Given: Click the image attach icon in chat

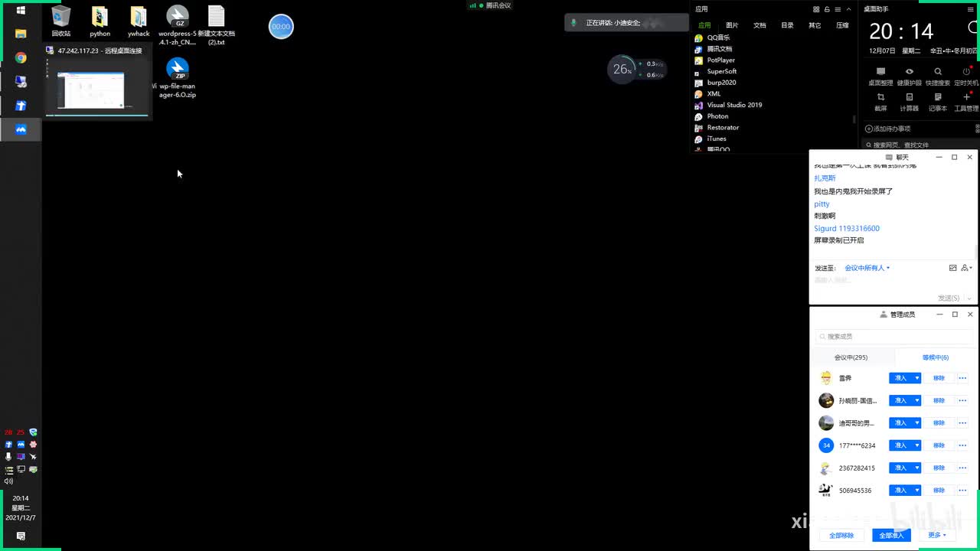Looking at the screenshot, I should (952, 268).
